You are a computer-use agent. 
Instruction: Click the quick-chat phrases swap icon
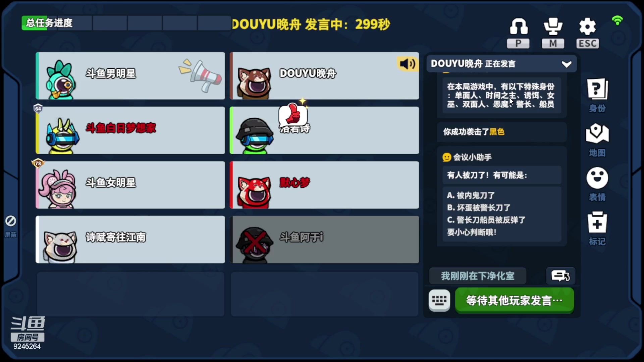(560, 276)
